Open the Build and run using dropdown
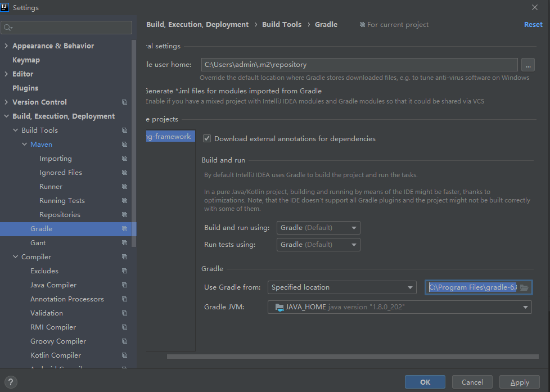Screen dimensions: 550x392 pos(318,228)
